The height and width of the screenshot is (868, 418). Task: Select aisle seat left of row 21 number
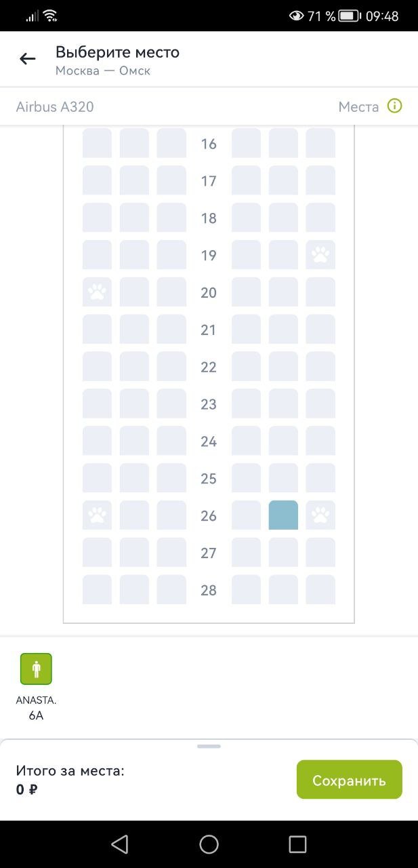(171, 330)
